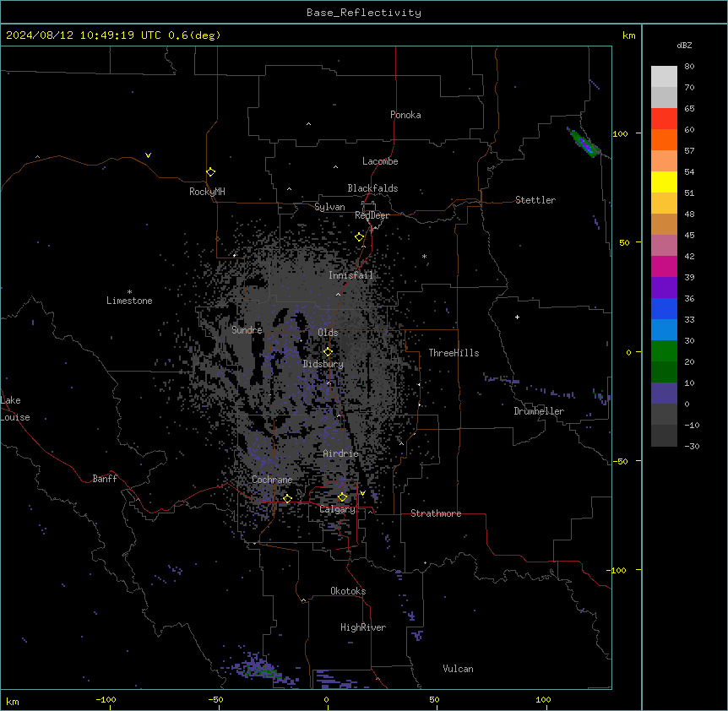The image size is (728, 711).
Task: Click the Lacombe city label
Action: [x=380, y=161]
